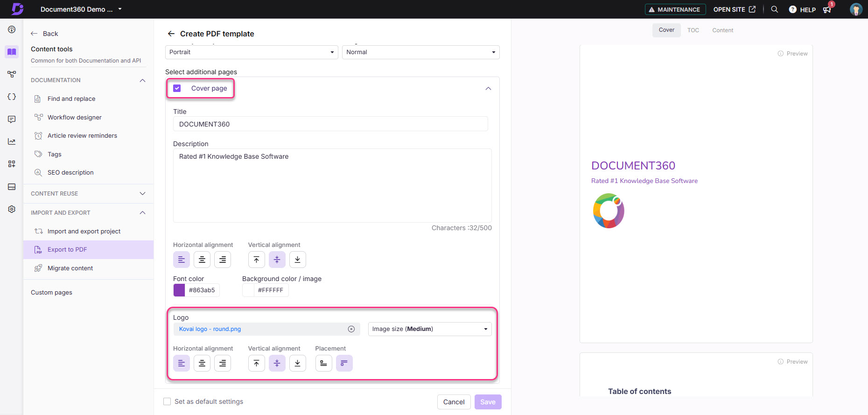
Task: Click the Document360 logo icon
Action: pyautogui.click(x=17, y=9)
